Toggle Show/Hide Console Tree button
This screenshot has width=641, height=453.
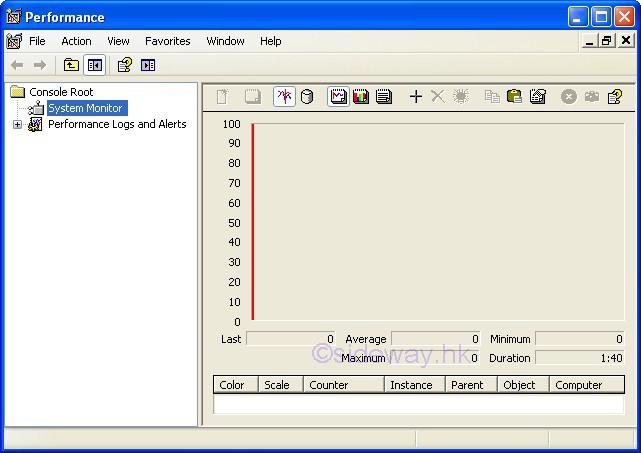pos(94,65)
